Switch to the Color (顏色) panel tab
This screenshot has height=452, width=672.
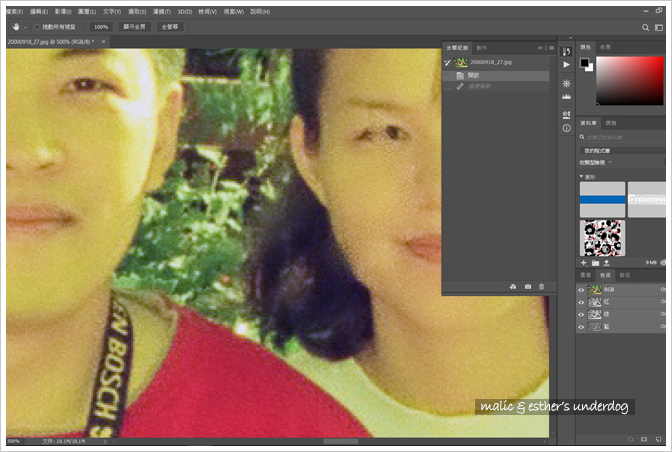[585, 47]
